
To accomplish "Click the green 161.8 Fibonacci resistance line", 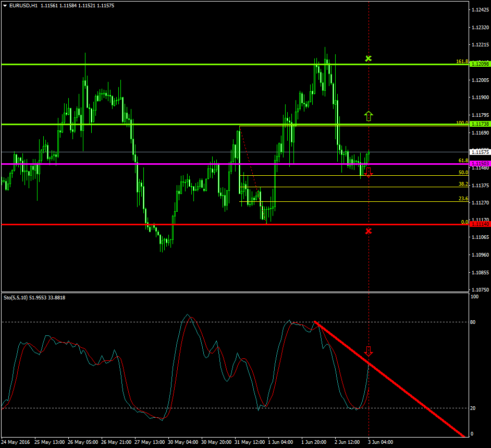I will pos(156,64).
